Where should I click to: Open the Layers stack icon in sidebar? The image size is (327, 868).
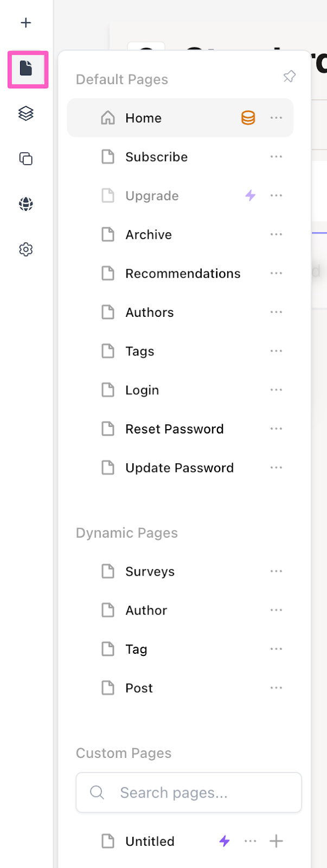26,113
